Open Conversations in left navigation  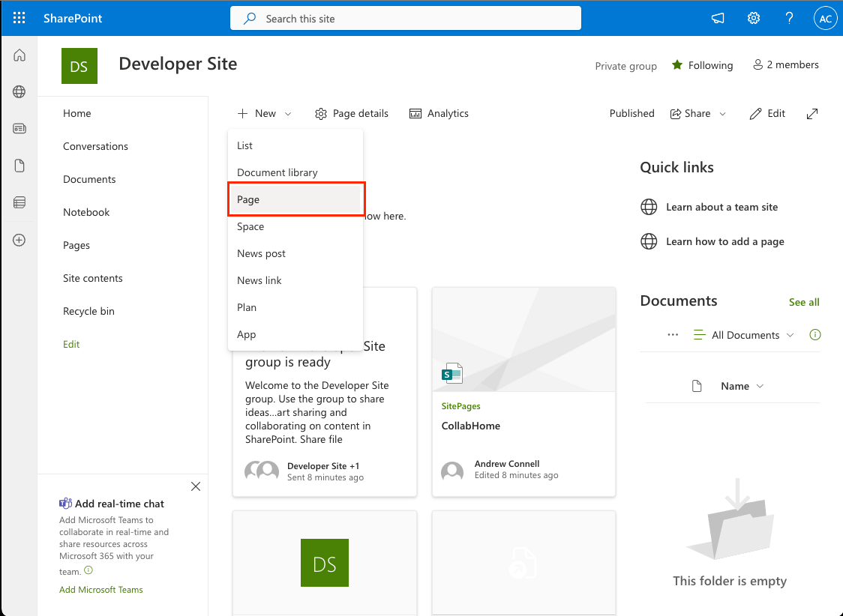click(x=95, y=146)
